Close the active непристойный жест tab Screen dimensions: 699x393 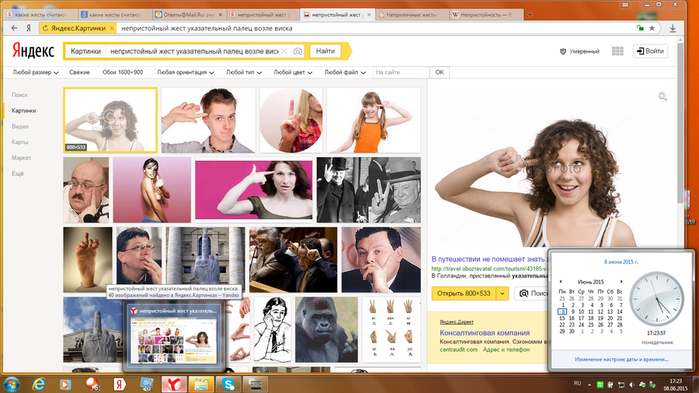pos(369,15)
